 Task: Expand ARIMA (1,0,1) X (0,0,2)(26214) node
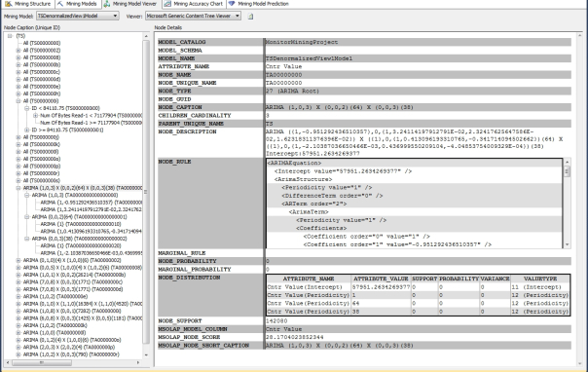click(x=18, y=275)
